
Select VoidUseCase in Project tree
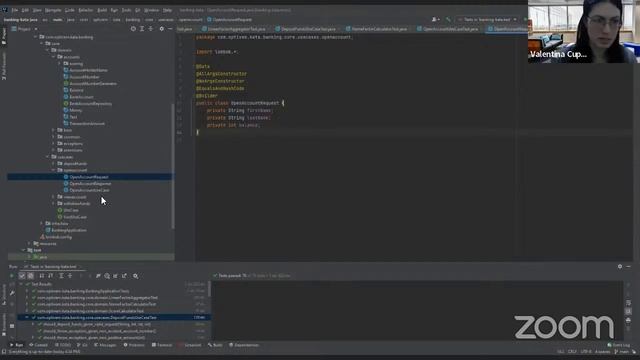(x=75, y=217)
